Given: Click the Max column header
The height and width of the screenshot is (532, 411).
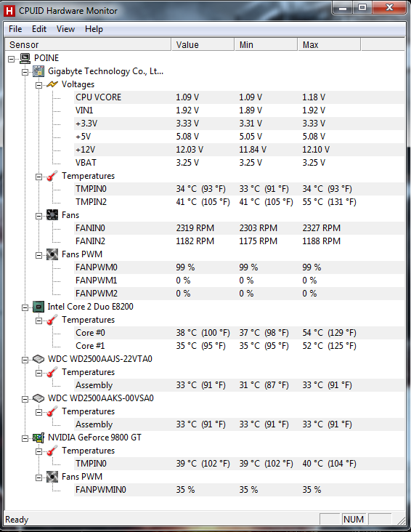Looking at the screenshot, I should click(329, 45).
